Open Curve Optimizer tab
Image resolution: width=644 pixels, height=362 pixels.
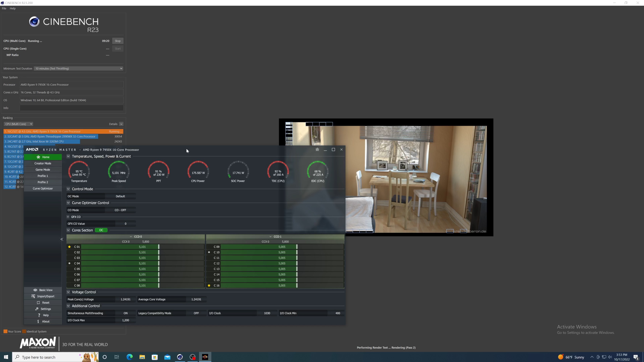click(43, 189)
